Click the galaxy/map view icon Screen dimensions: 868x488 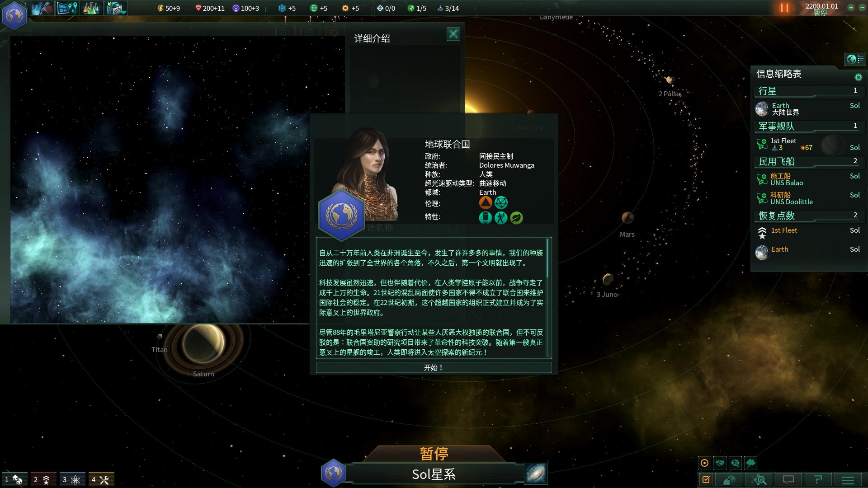click(x=535, y=473)
